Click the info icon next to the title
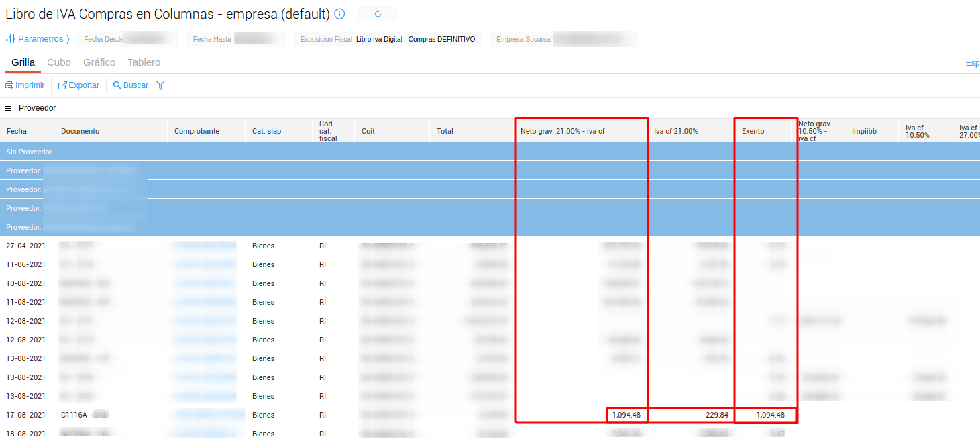Image resolution: width=980 pixels, height=441 pixels. pyautogui.click(x=340, y=14)
